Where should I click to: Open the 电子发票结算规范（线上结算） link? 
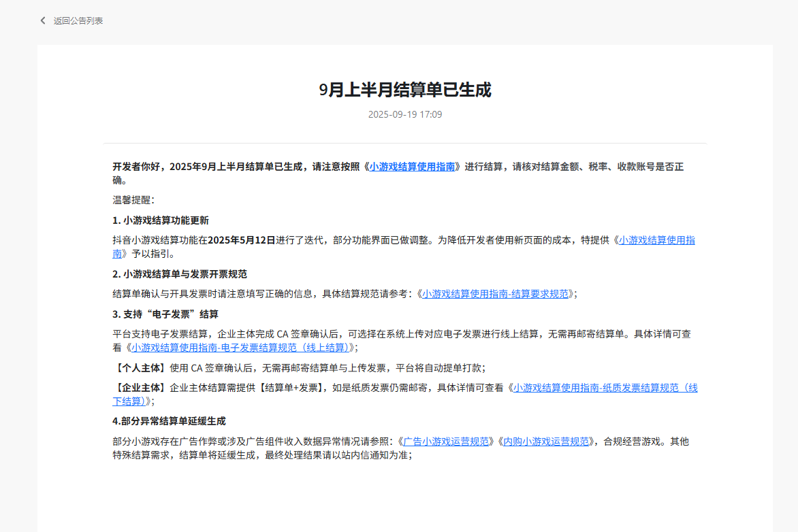tap(240, 348)
